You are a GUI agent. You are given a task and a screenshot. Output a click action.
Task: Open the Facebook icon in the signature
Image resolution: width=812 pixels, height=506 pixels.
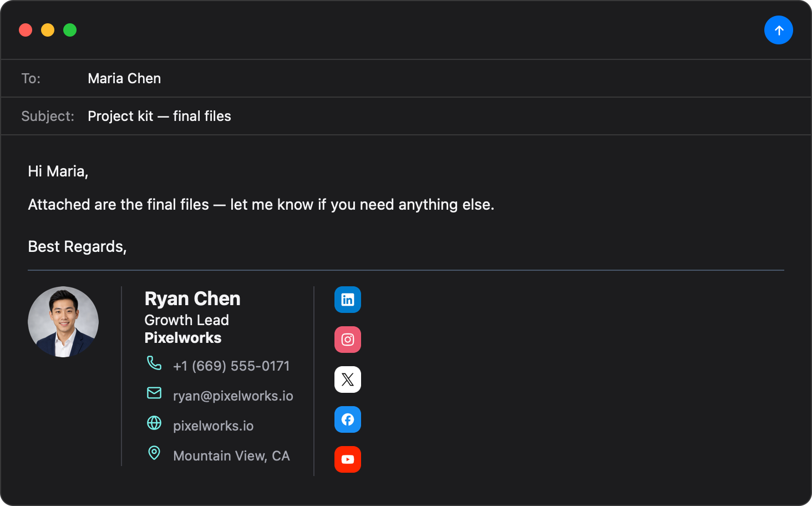pyautogui.click(x=348, y=419)
